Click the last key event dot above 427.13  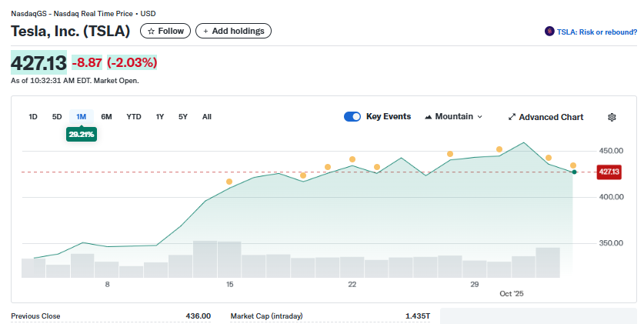pos(573,165)
